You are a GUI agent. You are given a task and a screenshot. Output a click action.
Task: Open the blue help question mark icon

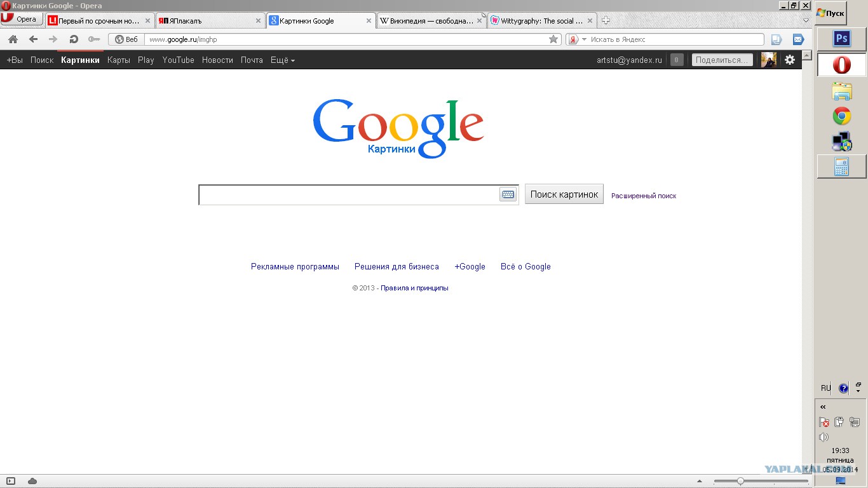click(843, 388)
